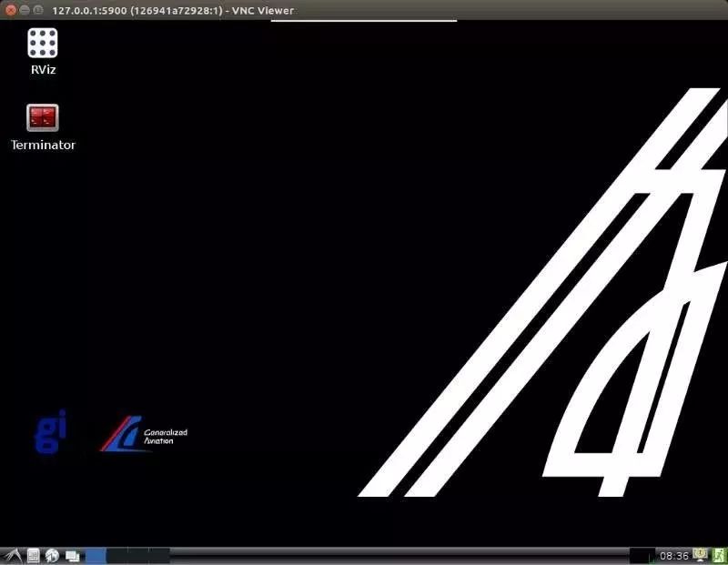Click the VNC Viewer window title text
The width and height of the screenshot is (728, 565).
coord(173,10)
